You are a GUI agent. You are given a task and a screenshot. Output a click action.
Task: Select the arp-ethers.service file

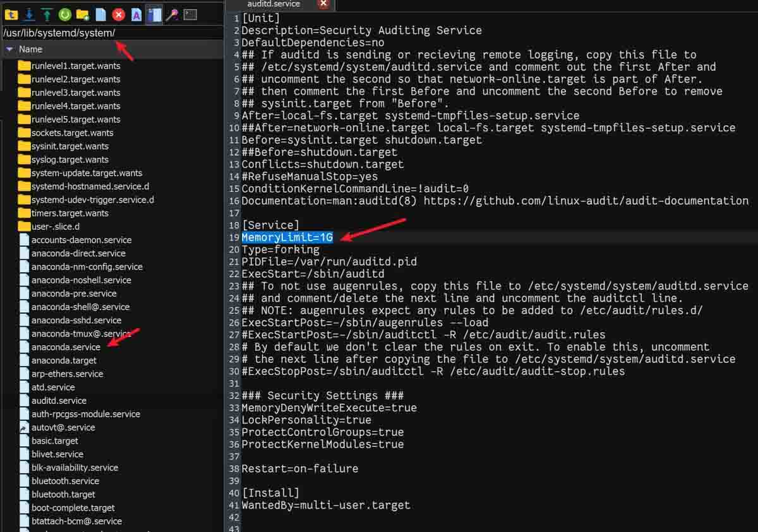point(61,374)
